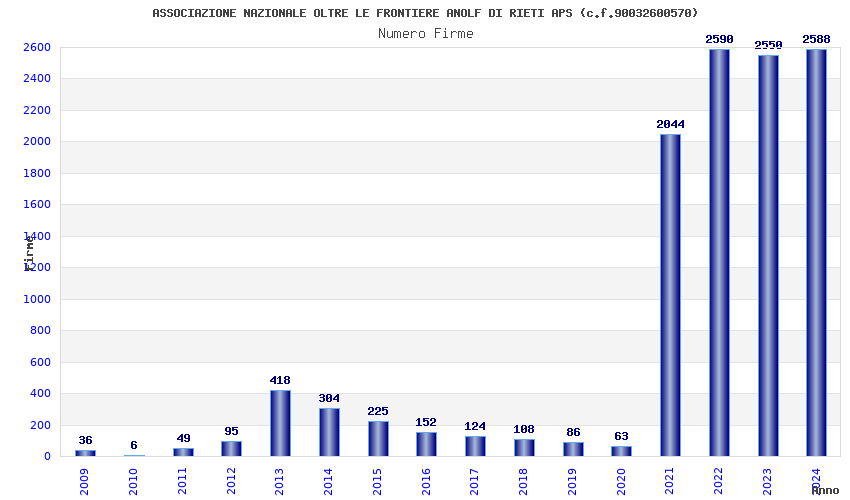The image size is (850, 500).
Task: Click the y-axis tick label 600
Action: [x=41, y=362]
